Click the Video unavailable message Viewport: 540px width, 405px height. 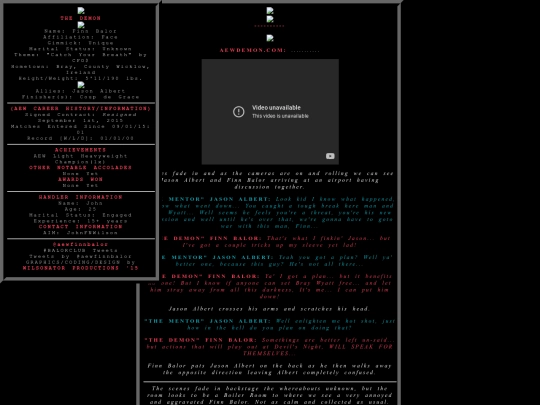(276, 108)
